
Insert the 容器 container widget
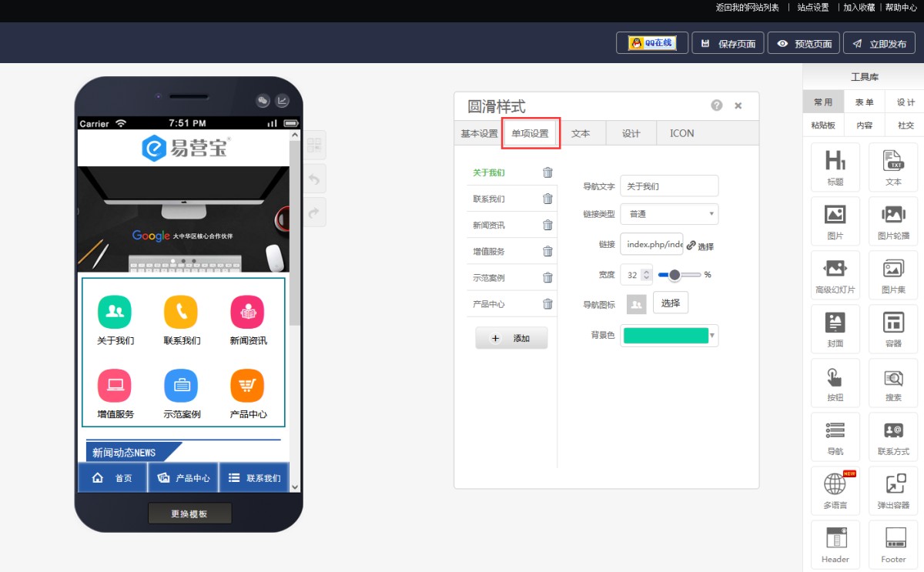(x=893, y=329)
